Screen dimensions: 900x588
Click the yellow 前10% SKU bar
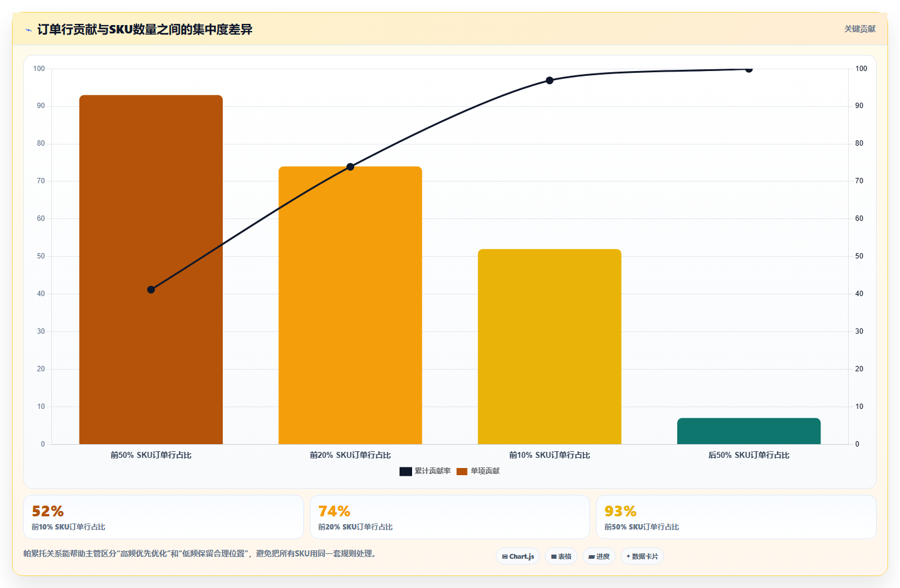pyautogui.click(x=549, y=346)
